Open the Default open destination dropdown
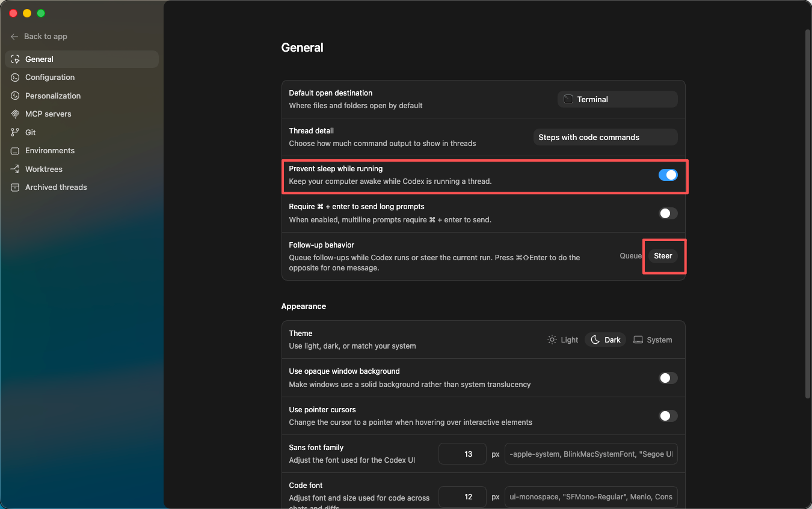 (618, 99)
